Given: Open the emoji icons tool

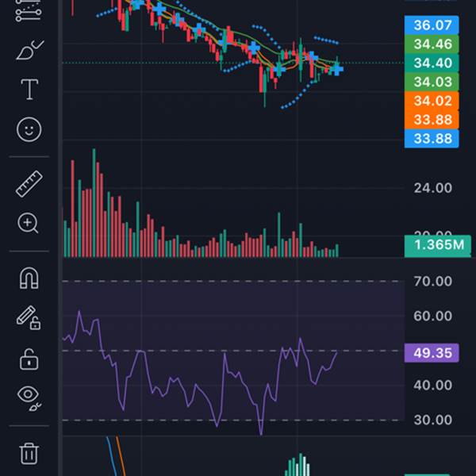Looking at the screenshot, I should pyautogui.click(x=29, y=129).
